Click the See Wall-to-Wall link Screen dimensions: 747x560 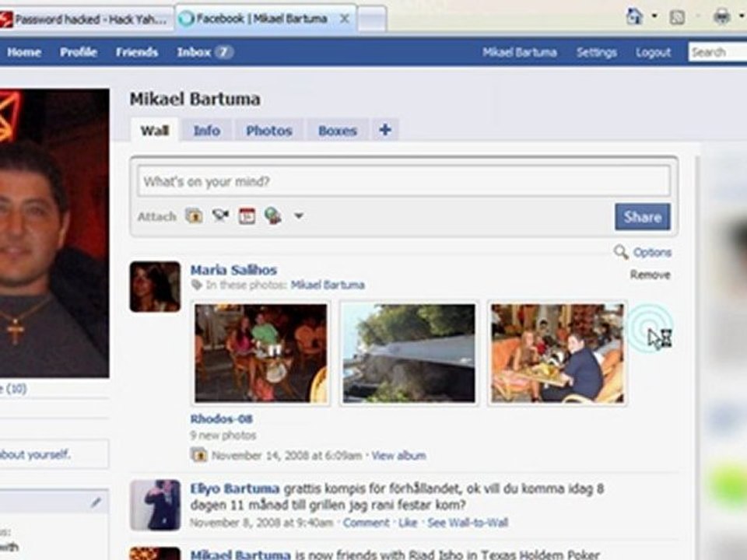(x=468, y=523)
